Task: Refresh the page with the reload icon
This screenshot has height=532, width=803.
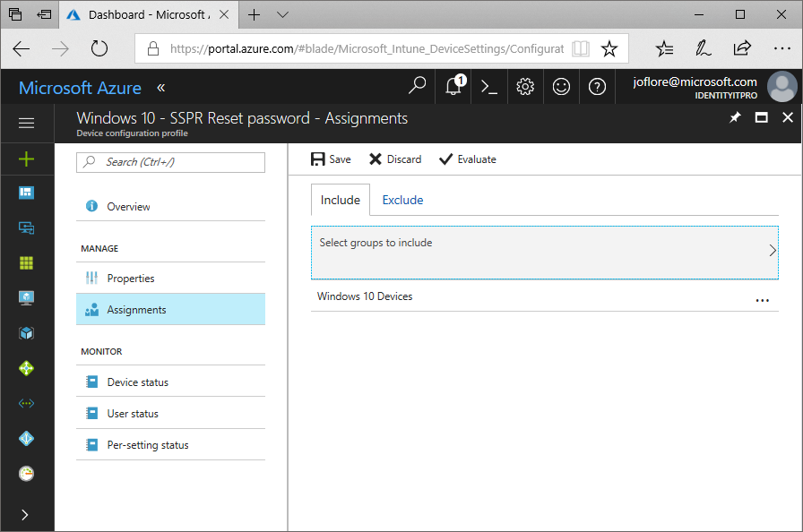Action: 99,48
